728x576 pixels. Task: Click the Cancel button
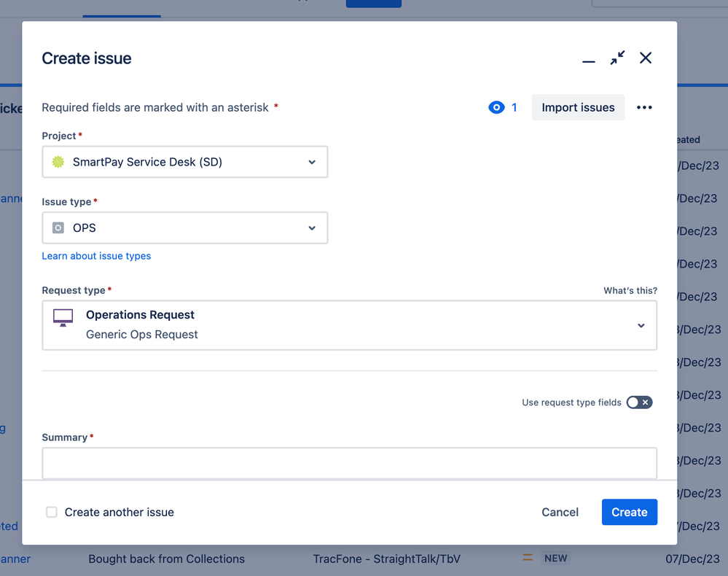coord(560,512)
